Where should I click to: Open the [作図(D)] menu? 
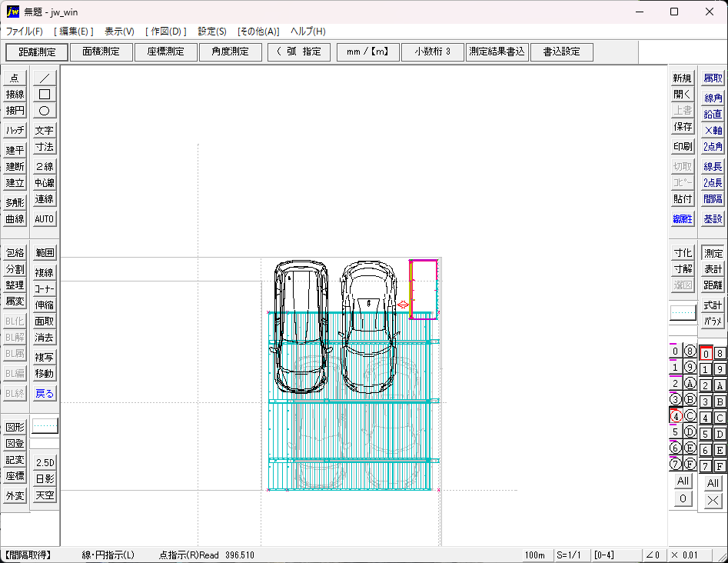coord(166,31)
